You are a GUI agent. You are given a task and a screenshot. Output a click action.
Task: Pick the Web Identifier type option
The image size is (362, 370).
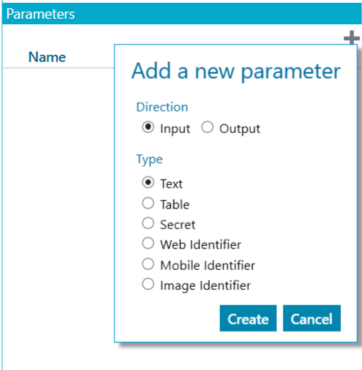(x=148, y=244)
